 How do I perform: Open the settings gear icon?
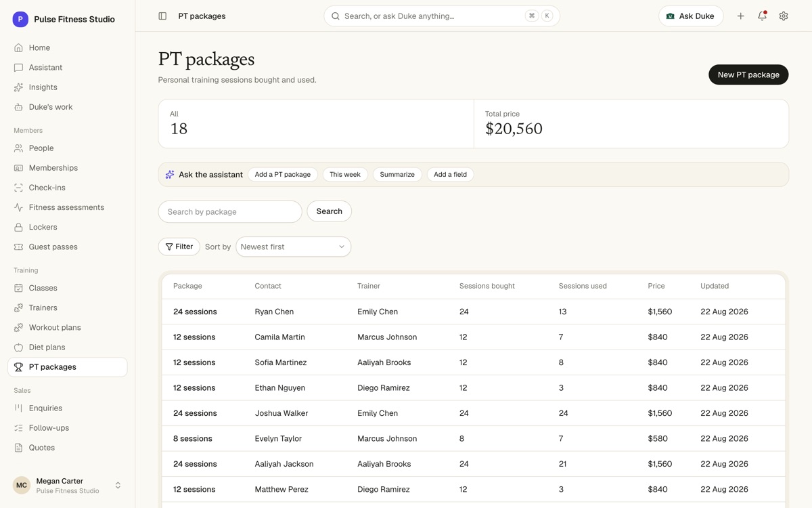coord(784,16)
